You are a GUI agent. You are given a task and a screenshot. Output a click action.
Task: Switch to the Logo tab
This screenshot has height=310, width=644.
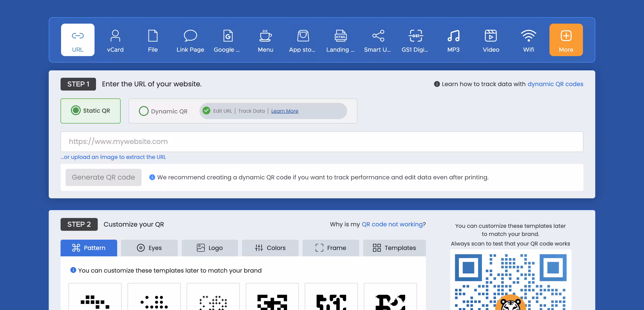210,248
